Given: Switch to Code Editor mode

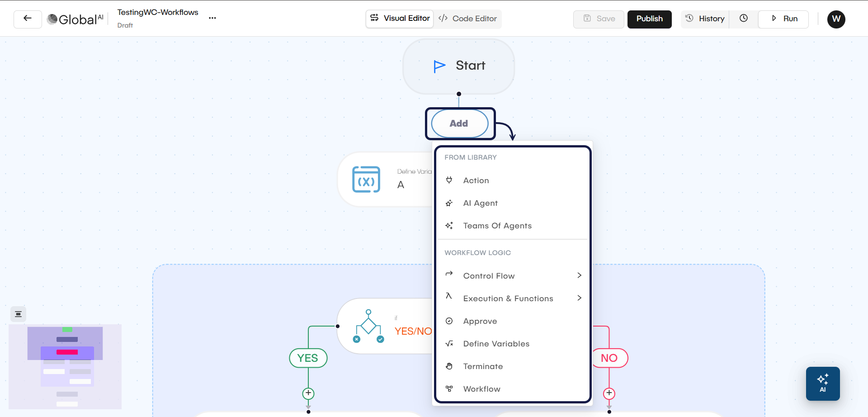Looking at the screenshot, I should point(468,19).
